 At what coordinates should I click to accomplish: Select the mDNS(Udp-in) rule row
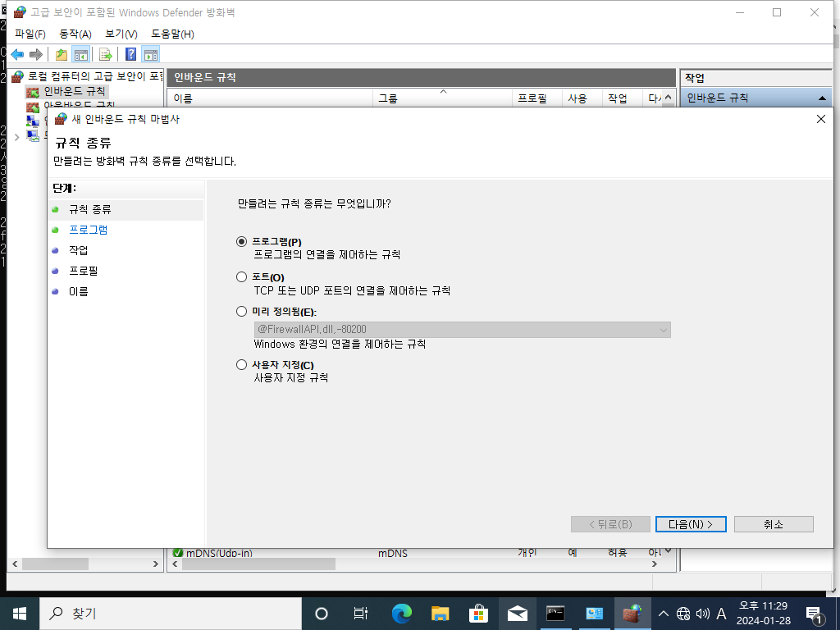click(x=416, y=553)
